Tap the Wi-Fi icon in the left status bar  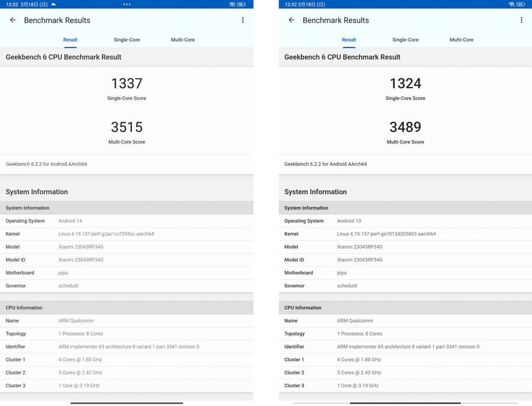tap(232, 4)
